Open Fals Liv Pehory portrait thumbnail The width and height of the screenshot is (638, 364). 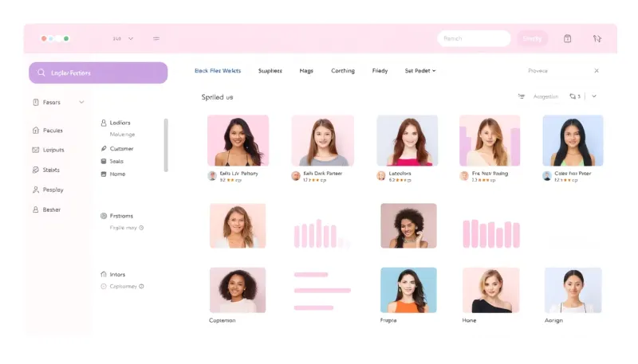238,140
